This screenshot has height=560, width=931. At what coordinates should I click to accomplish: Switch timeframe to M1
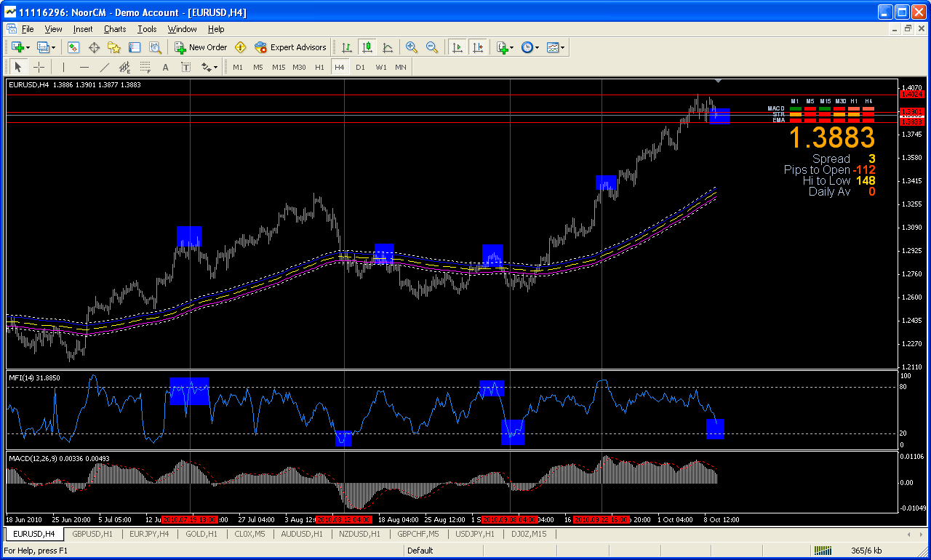[x=238, y=67]
